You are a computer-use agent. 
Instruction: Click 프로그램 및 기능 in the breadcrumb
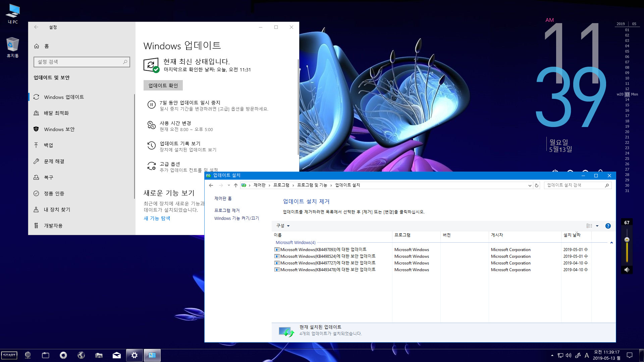312,185
